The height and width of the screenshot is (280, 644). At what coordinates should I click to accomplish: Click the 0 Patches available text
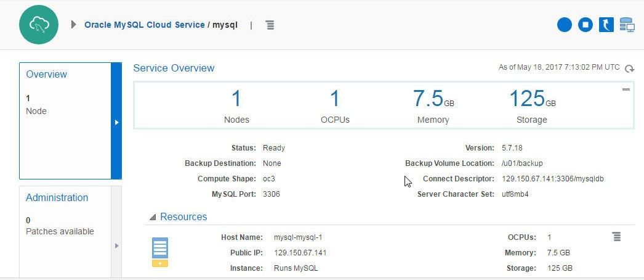(60, 226)
